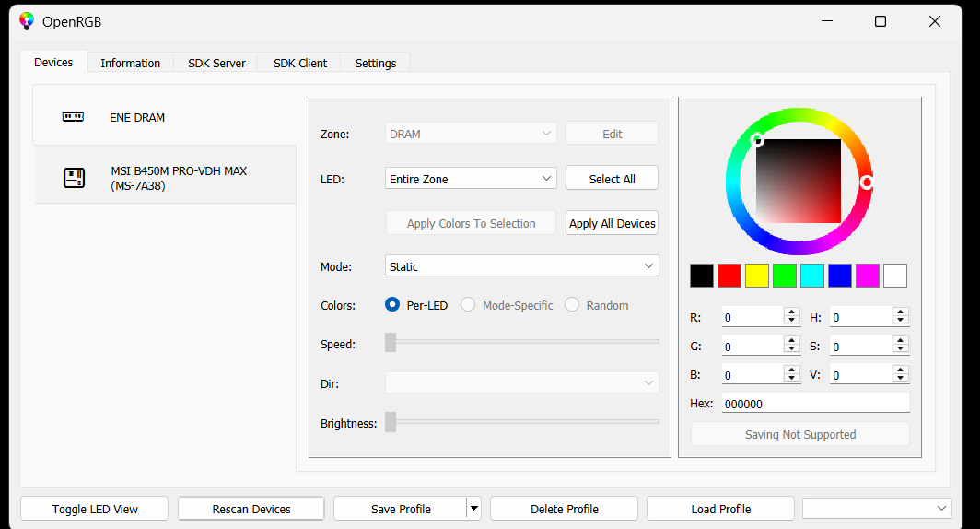
Task: Select the MSI motherboard device icon
Action: tap(74, 178)
